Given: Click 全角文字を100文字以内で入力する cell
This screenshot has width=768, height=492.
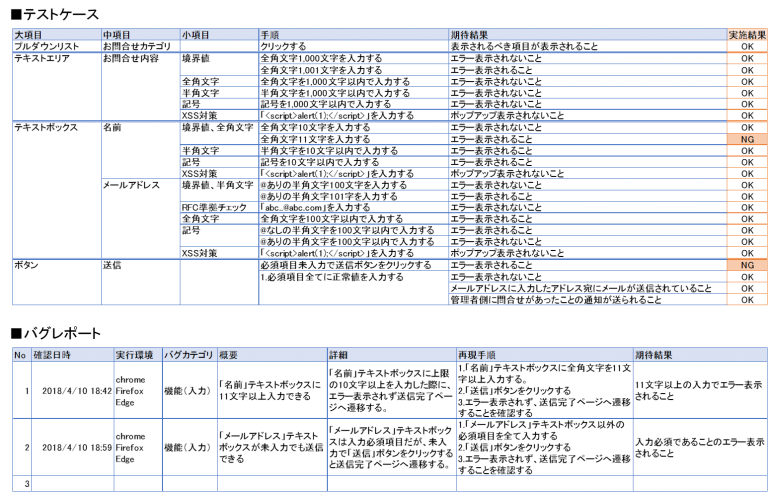Looking at the screenshot, I should (x=354, y=219).
